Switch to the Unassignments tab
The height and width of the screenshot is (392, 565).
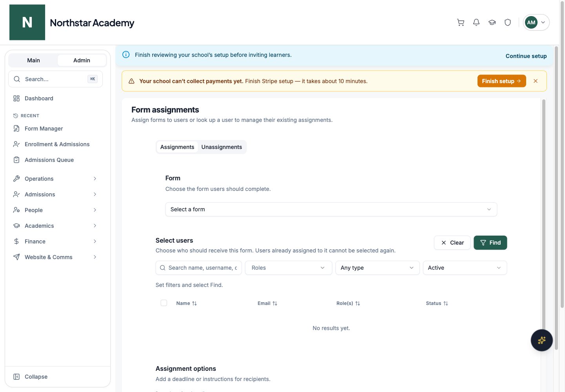(222, 147)
